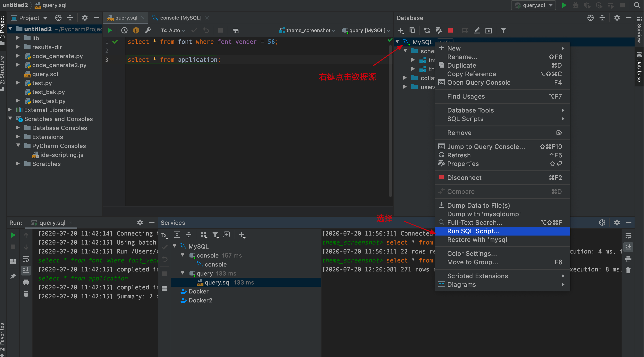644x357 pixels.
Task: Toggle scroll to end in Services output
Action: point(628,247)
